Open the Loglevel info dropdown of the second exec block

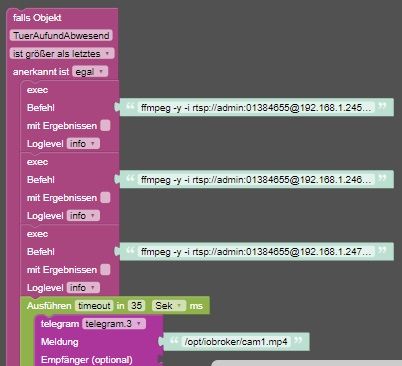point(83,216)
